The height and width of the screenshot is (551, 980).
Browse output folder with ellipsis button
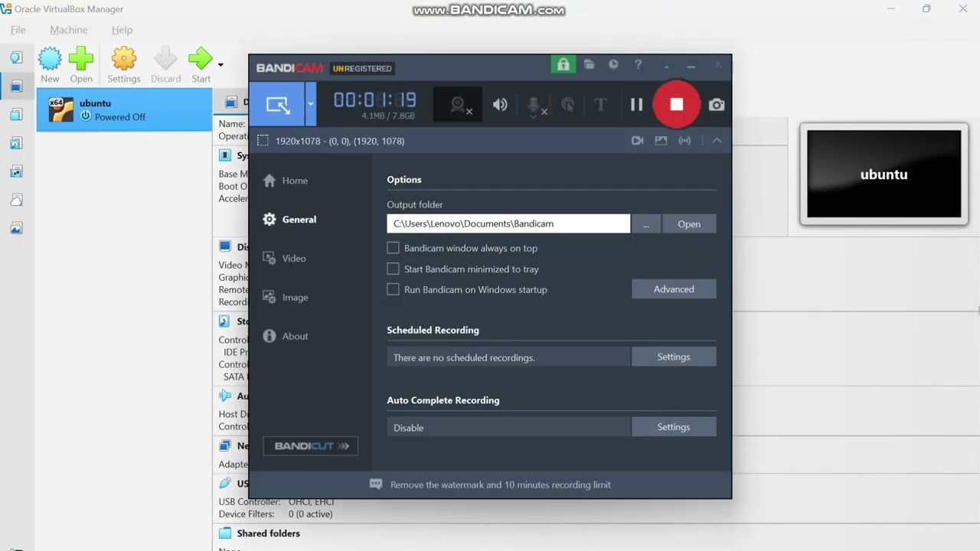(646, 223)
